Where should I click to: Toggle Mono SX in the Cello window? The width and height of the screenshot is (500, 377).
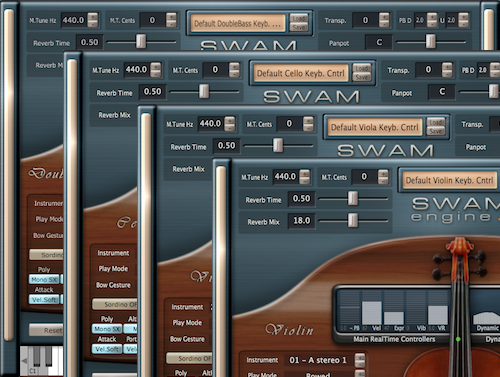point(107,329)
